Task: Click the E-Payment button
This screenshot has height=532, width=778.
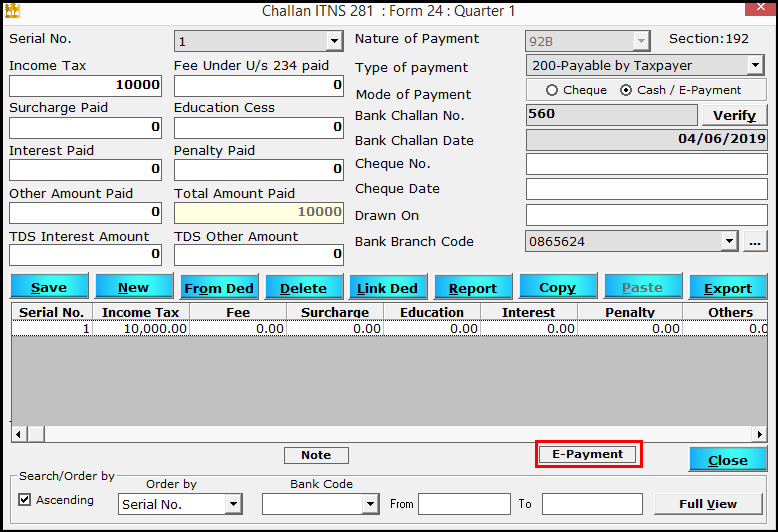Action: (588, 454)
